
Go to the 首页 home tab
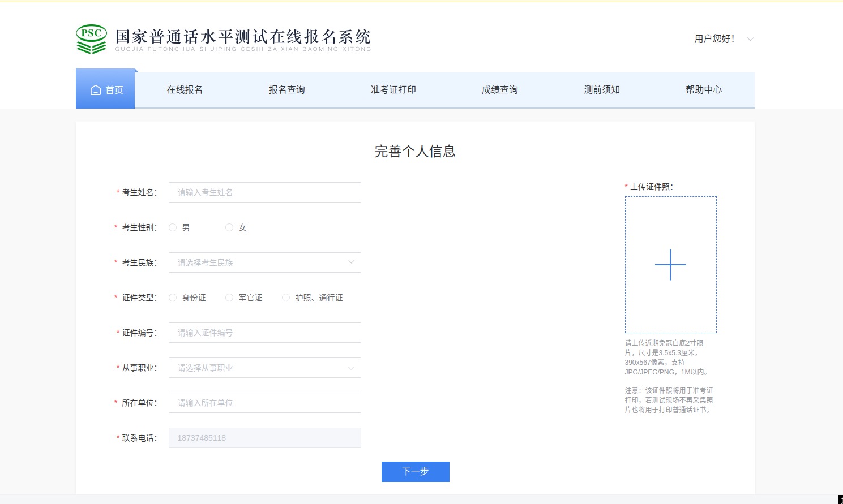tap(106, 90)
